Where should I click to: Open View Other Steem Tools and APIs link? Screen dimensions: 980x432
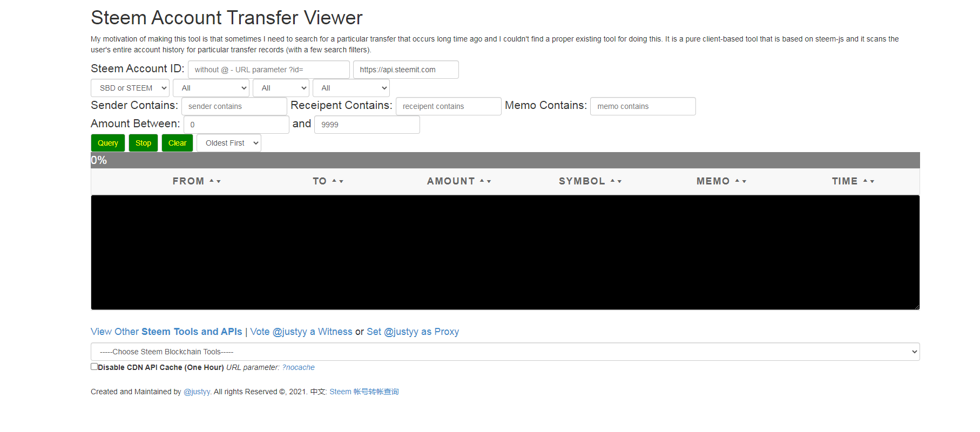click(x=166, y=332)
